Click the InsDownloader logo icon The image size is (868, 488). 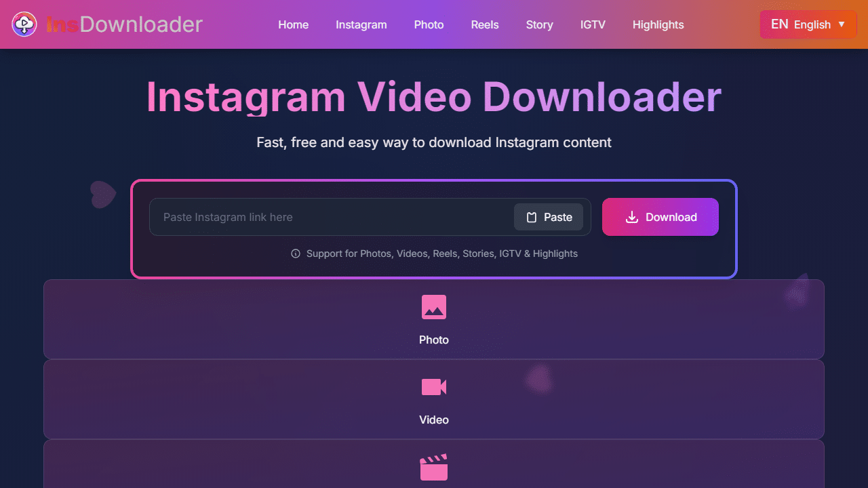(24, 24)
